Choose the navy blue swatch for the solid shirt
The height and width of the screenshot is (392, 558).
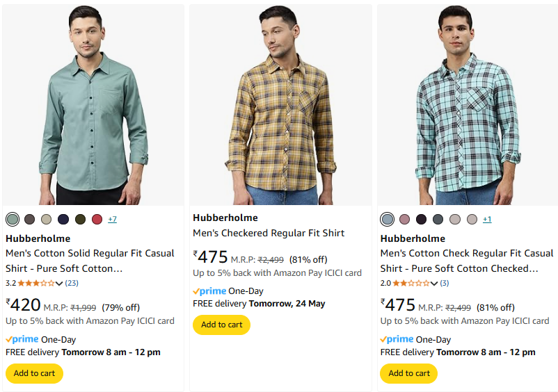tap(63, 220)
